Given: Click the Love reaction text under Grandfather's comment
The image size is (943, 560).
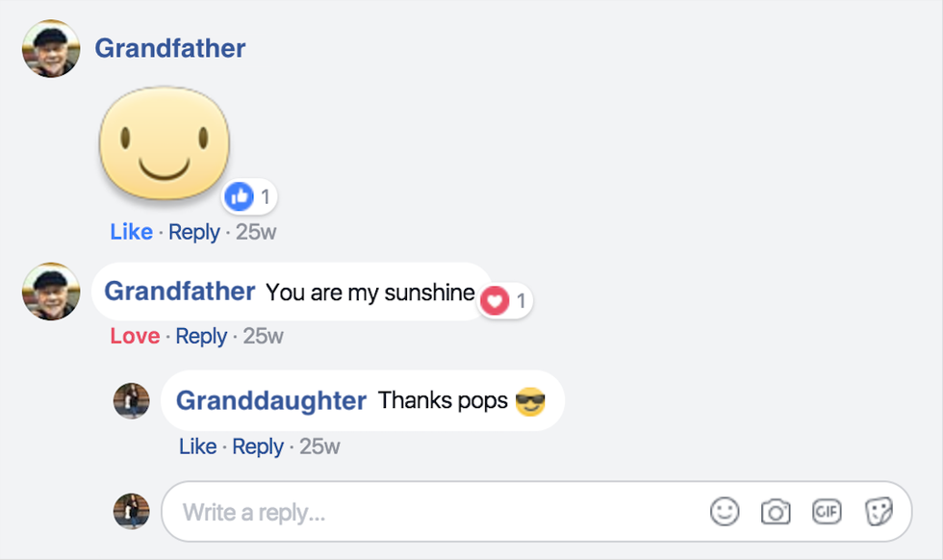Looking at the screenshot, I should tap(137, 336).
